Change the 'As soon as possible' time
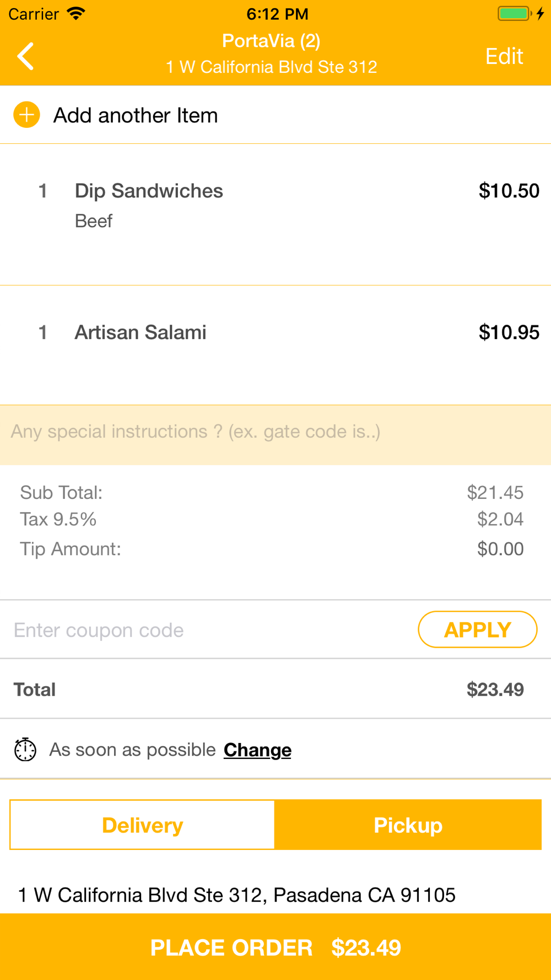 (257, 750)
